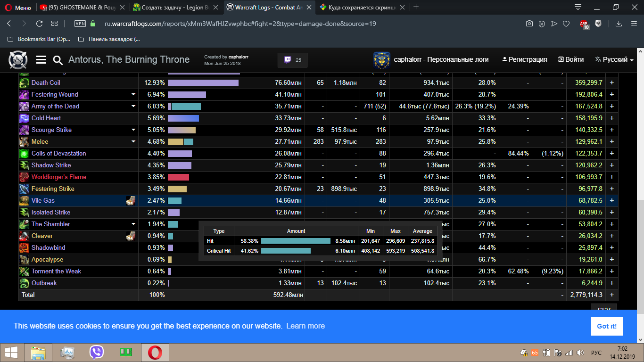Expand the Death Coil row plus button
The image size is (644, 362).
[x=612, y=83]
